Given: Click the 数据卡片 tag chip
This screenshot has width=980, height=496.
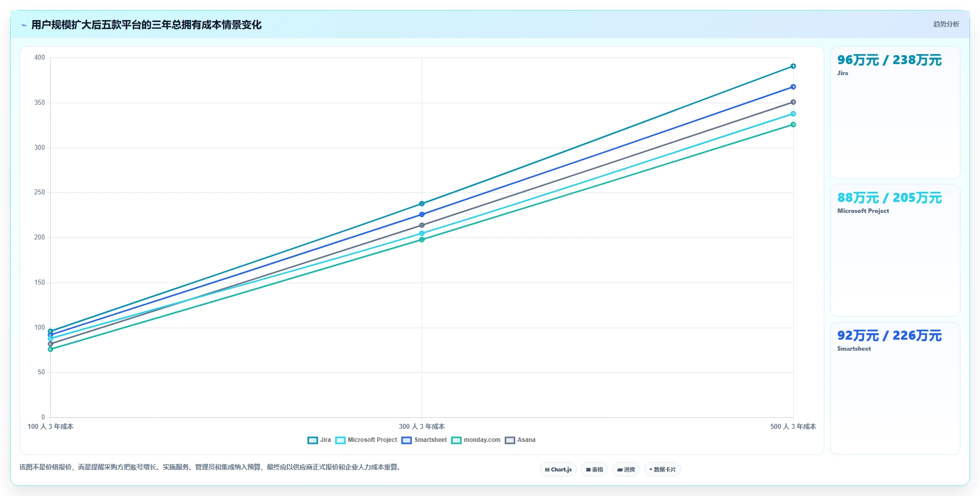Looking at the screenshot, I should 663,469.
